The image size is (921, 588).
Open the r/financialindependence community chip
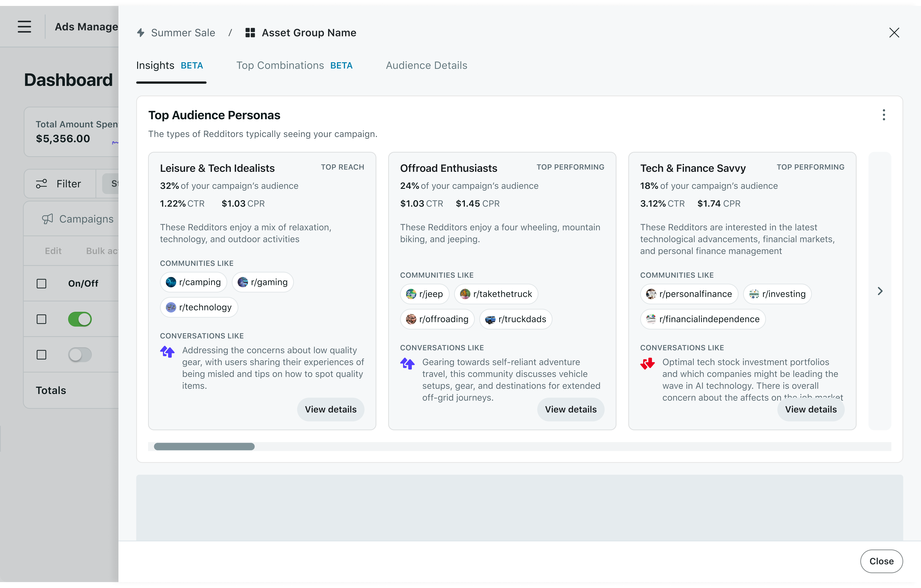pyautogui.click(x=703, y=319)
